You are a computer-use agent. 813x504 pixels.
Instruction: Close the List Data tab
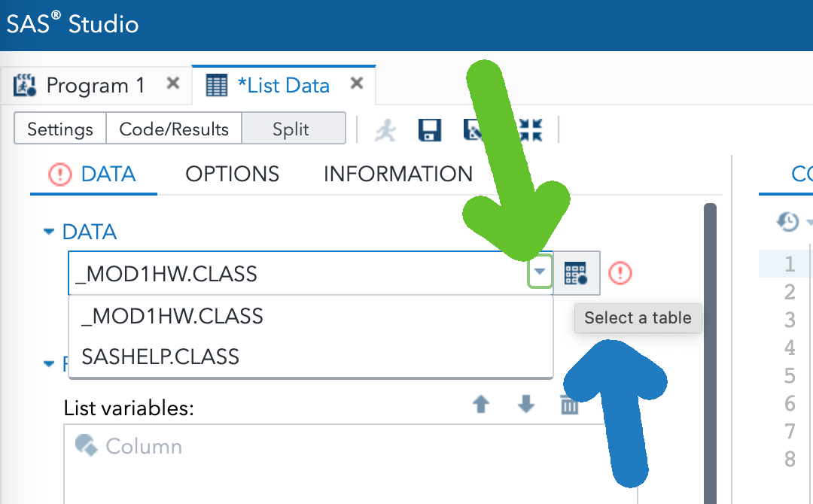point(357,83)
